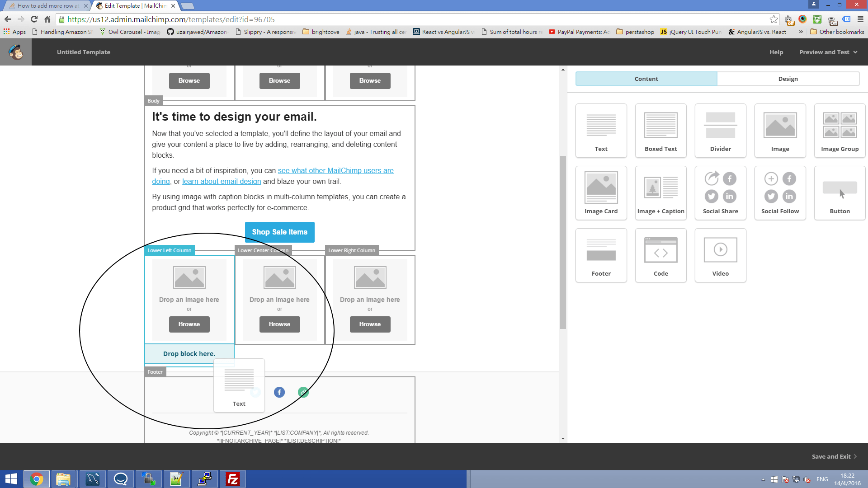Screen dimensions: 868x488
Task: Select the Social Follow block
Action: (x=780, y=193)
